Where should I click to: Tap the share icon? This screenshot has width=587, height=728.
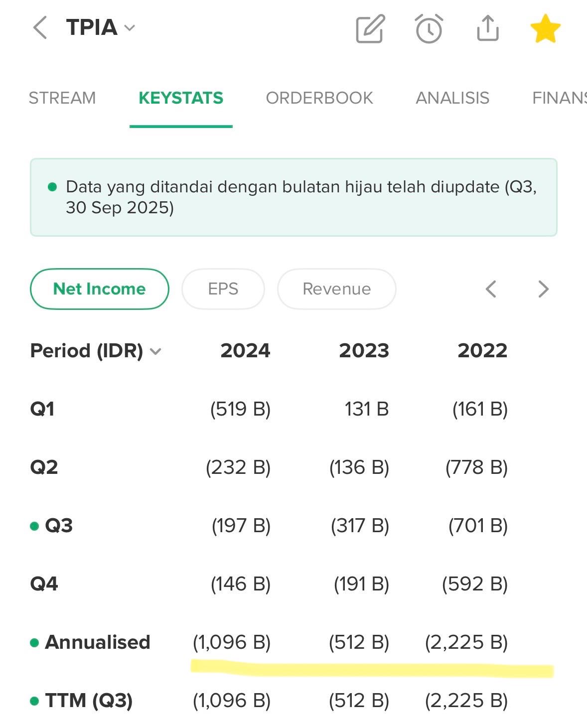487,28
